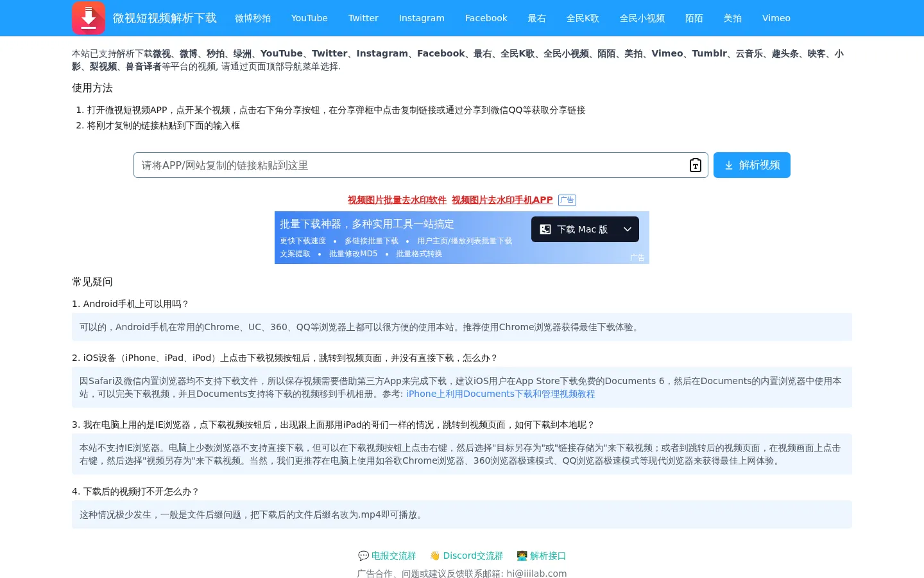The width and height of the screenshot is (924, 578).
Task: Click the red download logo icon
Action: pyautogui.click(x=89, y=18)
